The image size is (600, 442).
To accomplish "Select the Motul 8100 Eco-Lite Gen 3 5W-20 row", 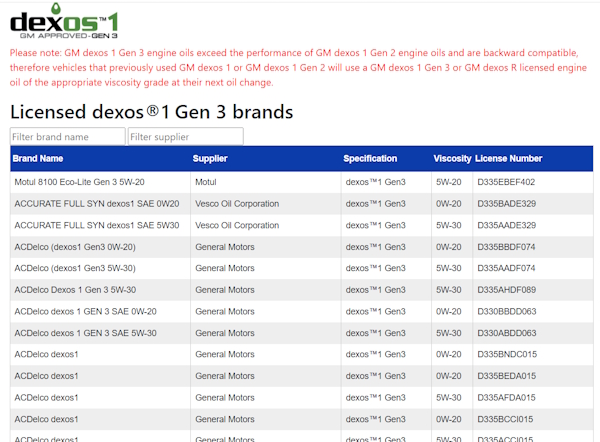I will click(79, 182).
